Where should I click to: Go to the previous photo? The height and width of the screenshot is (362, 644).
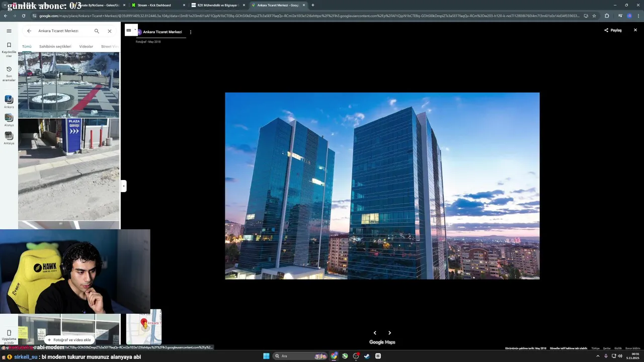point(375,333)
